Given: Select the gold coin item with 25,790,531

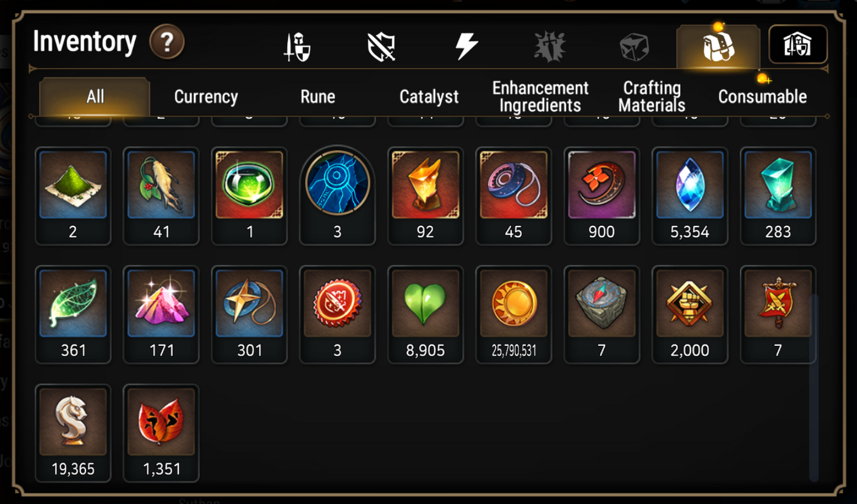Looking at the screenshot, I should [x=514, y=314].
